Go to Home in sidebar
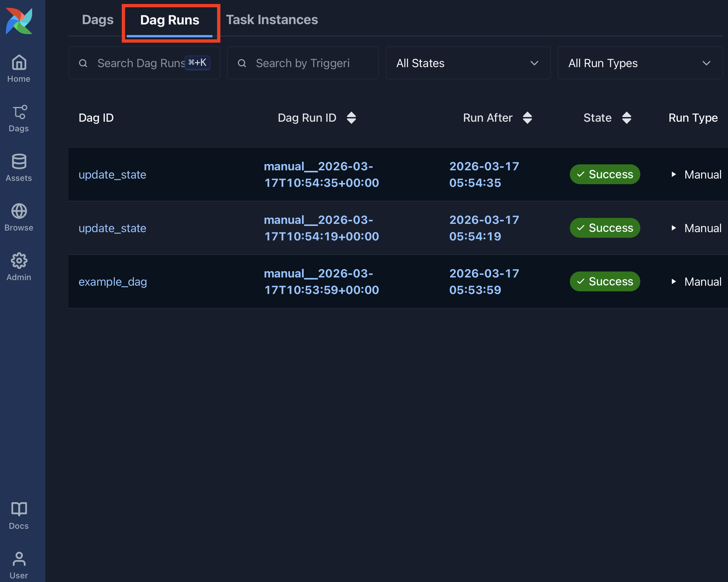This screenshot has width=728, height=582. (x=19, y=68)
